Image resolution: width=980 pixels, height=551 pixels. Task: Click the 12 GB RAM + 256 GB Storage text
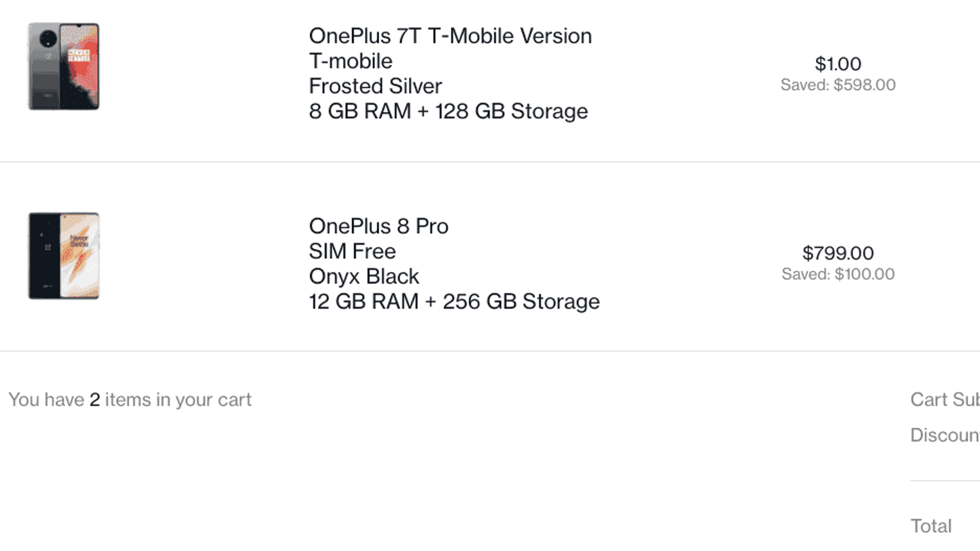454,302
